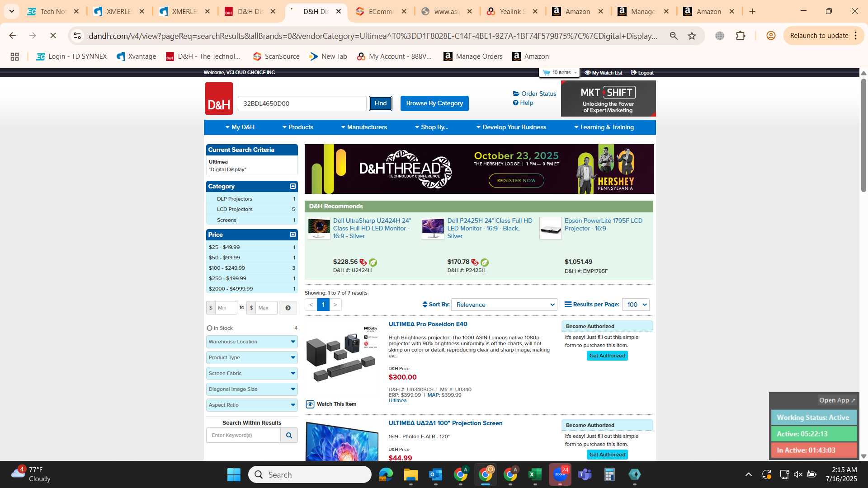
Task: Expand Warehouse Location filter
Action: pos(252,342)
